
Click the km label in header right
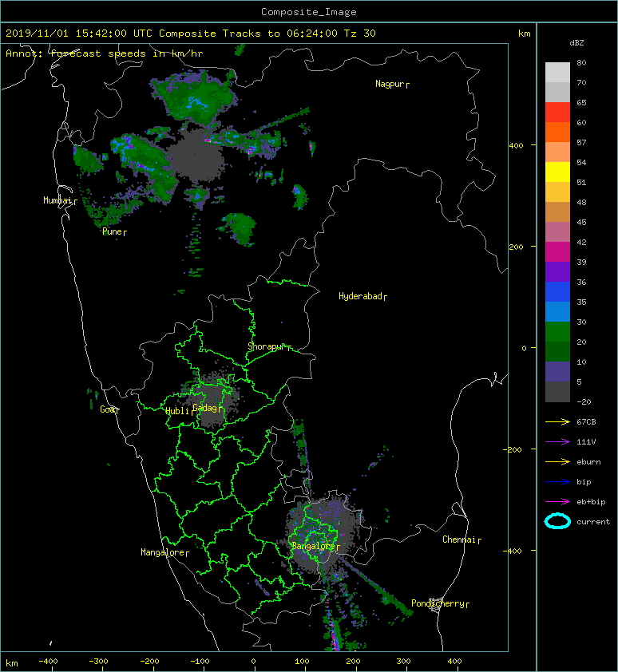[x=524, y=34]
